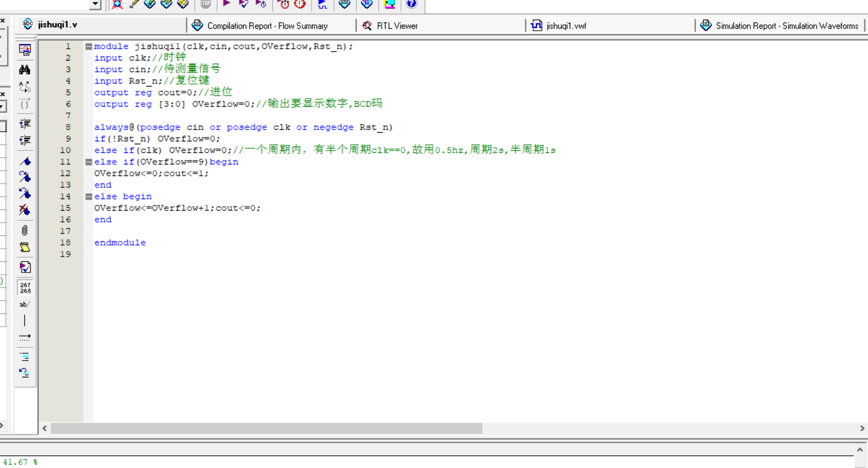
Task: Open the right red clock timing icon
Action: (300, 4)
